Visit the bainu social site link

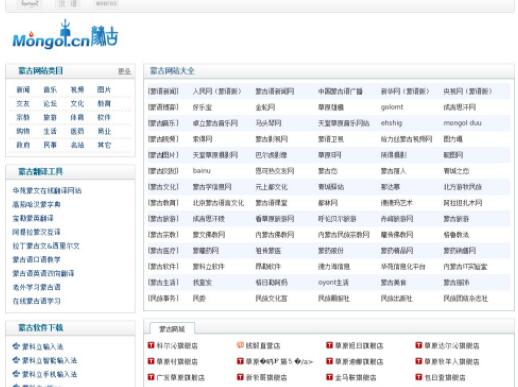202,171
